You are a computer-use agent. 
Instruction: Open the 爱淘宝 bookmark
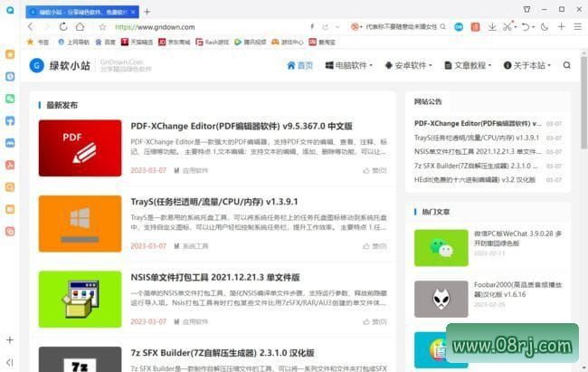click(322, 42)
